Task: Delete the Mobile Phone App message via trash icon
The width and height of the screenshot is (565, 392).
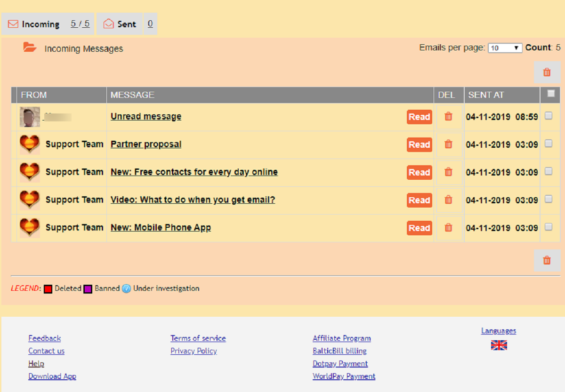Action: (x=449, y=228)
